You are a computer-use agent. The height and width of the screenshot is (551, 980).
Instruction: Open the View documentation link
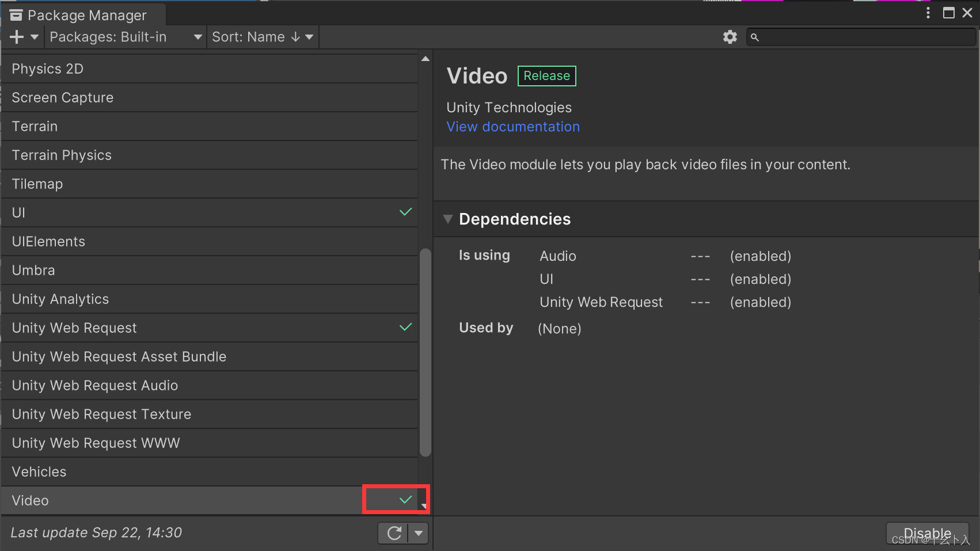(x=513, y=127)
